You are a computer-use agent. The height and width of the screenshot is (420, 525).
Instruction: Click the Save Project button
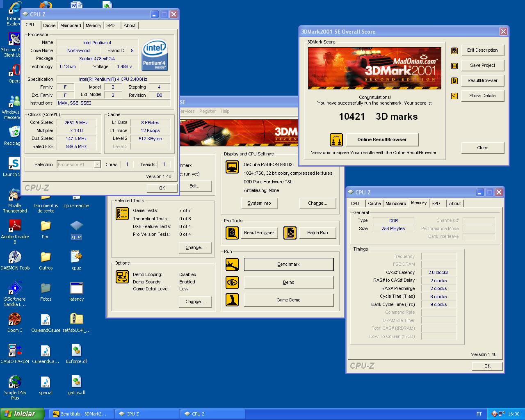[x=482, y=66]
